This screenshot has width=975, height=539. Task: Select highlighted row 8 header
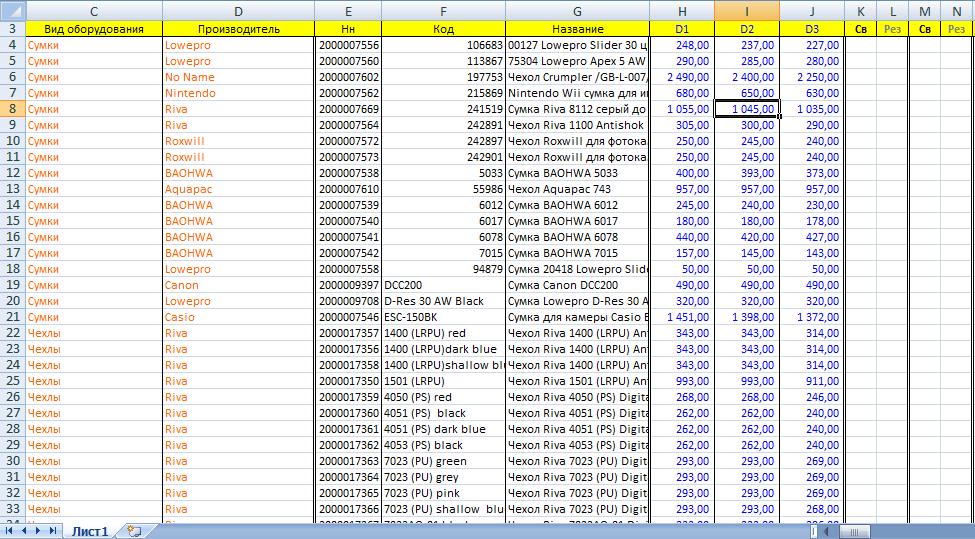click(x=12, y=109)
